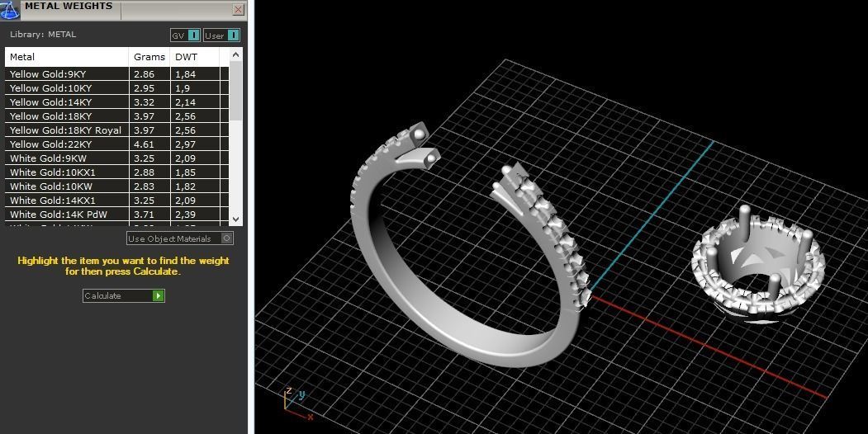Select White Gold:14K PdW row
The image size is (868, 434).
point(116,215)
